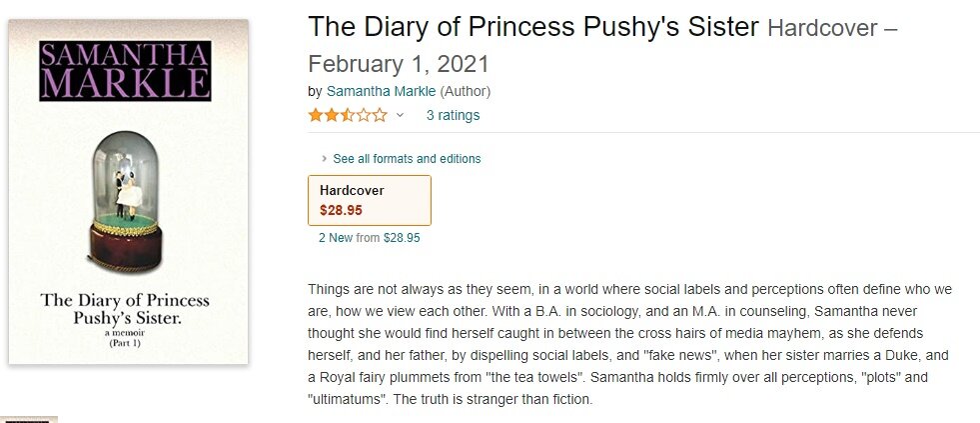Click the first filled rating star
Viewport: 980px width, 423px height.
(x=316, y=115)
